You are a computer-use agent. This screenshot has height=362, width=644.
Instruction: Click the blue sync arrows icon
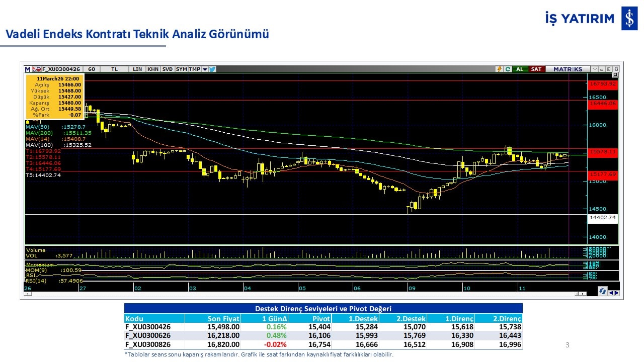(602, 291)
